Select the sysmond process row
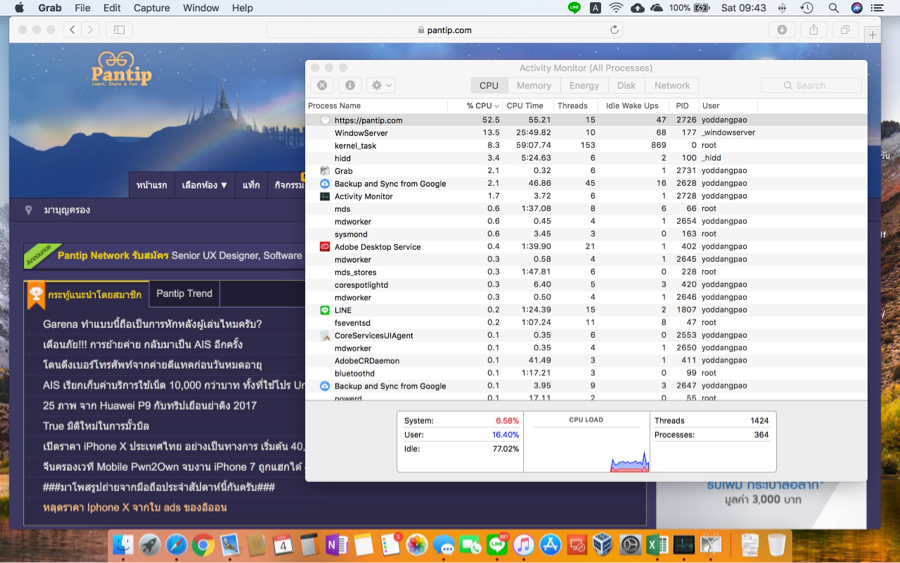900x563 pixels. coord(586,234)
